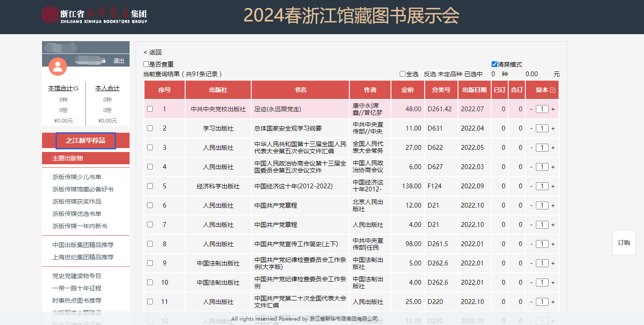Image resolution: width=644 pixels, height=325 pixels.
Task: Decrease copies with minus for row 3
Action: coord(531,148)
